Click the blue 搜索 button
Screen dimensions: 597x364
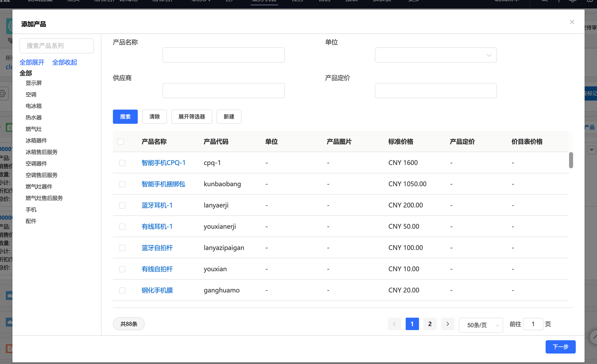pos(125,117)
